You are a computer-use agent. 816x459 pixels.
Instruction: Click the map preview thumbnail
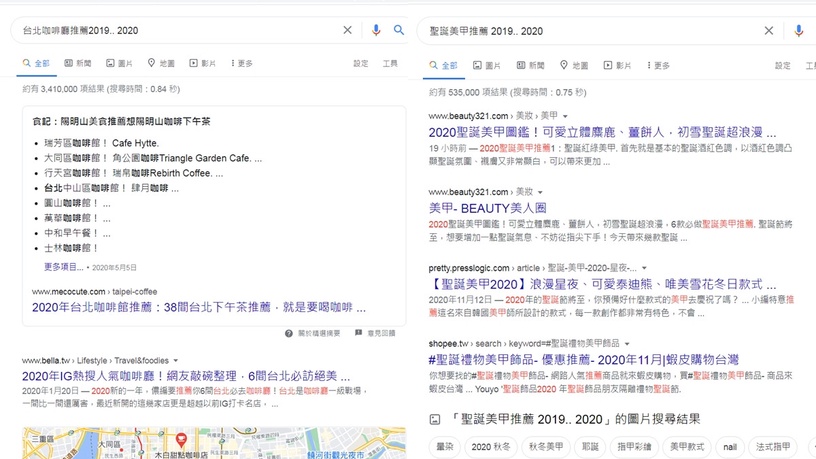214,443
